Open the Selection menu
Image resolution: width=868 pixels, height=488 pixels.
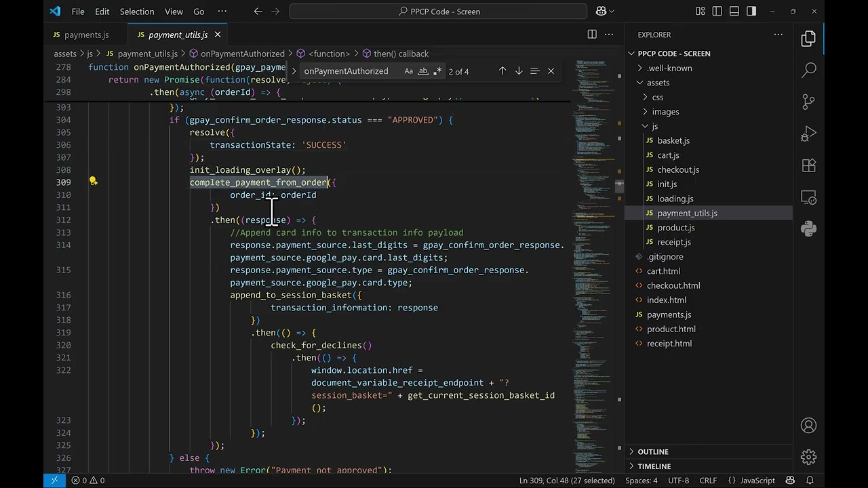tap(137, 12)
